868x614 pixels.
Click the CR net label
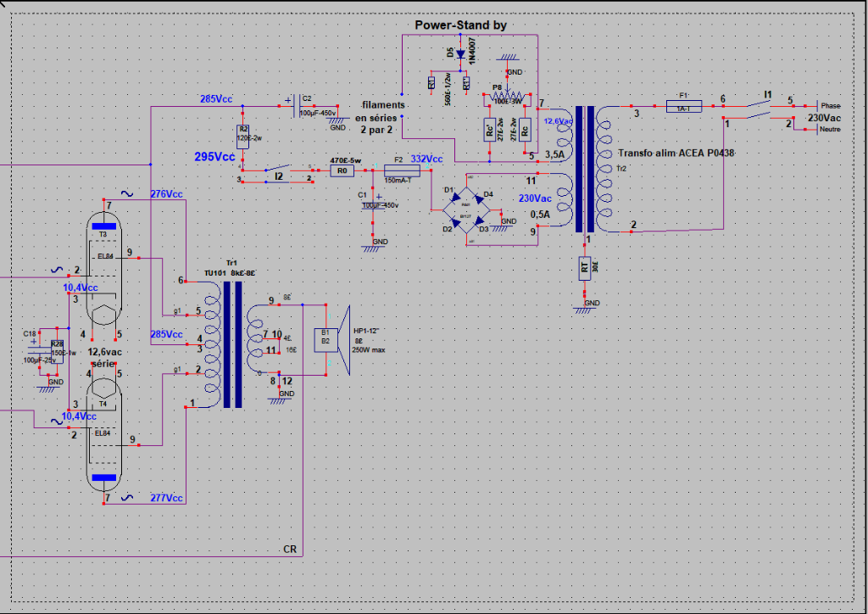pos(290,550)
